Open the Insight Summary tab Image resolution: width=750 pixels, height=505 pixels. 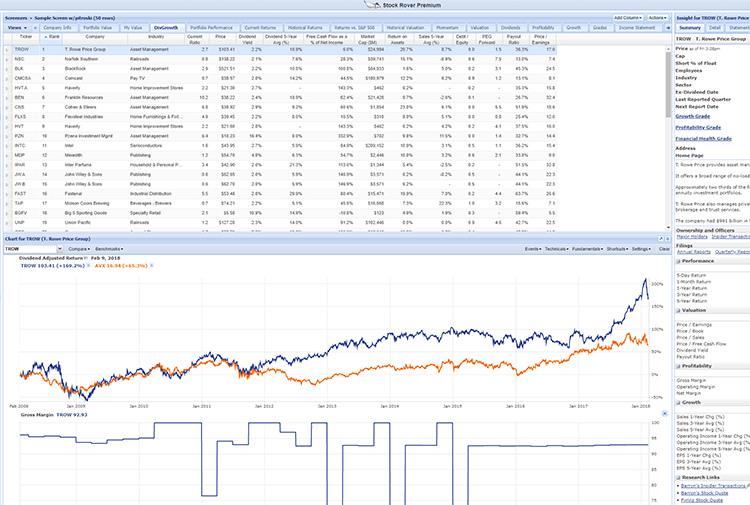(690, 28)
